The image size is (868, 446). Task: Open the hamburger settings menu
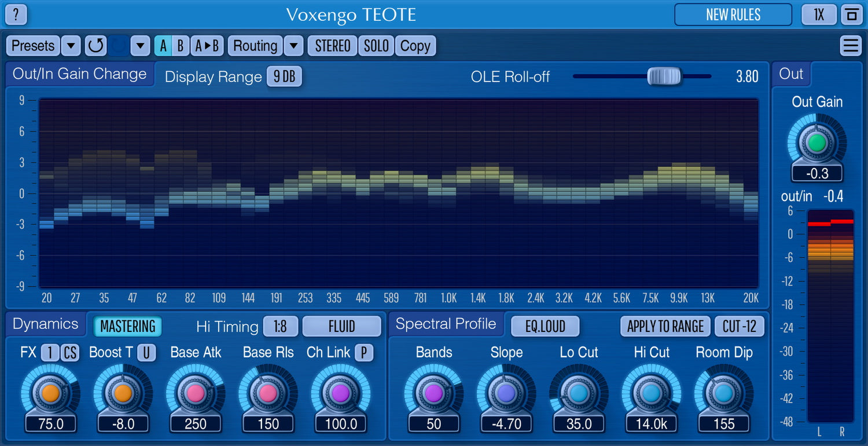[x=851, y=46]
